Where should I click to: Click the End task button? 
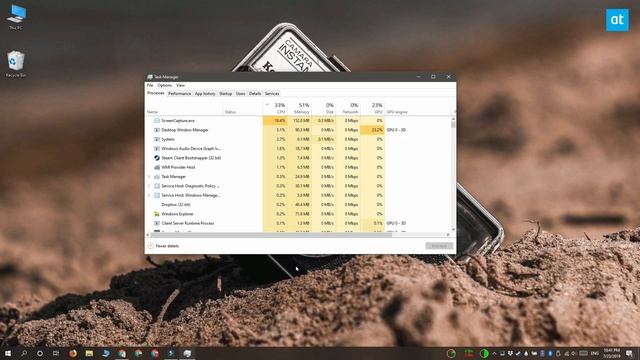pyautogui.click(x=439, y=246)
